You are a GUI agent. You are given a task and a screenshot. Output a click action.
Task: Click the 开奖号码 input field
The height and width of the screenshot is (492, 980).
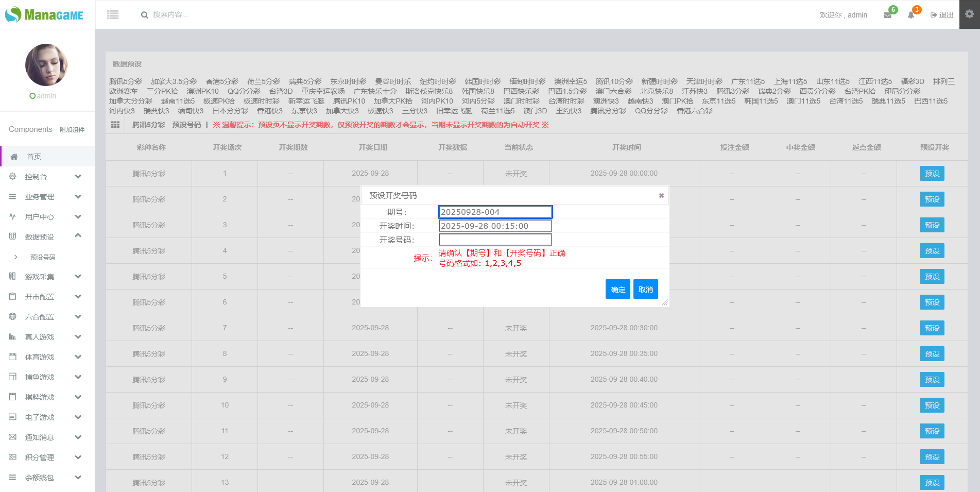coord(495,240)
